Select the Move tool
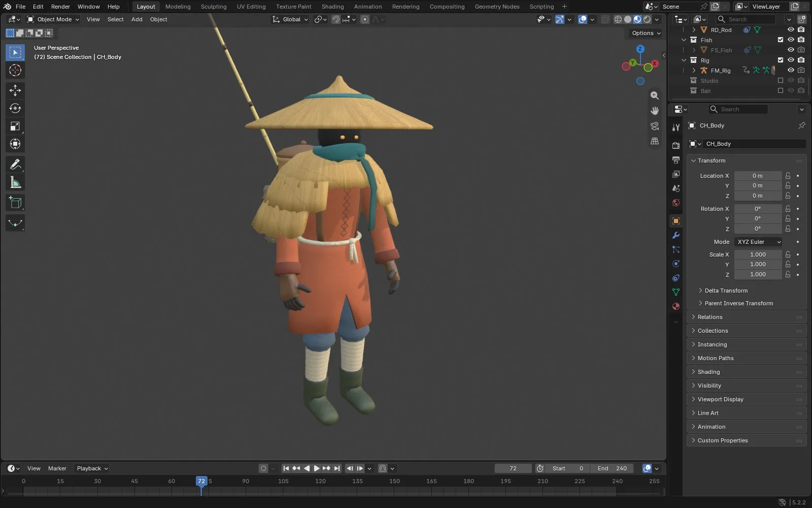This screenshot has height=508, width=812. coord(15,90)
